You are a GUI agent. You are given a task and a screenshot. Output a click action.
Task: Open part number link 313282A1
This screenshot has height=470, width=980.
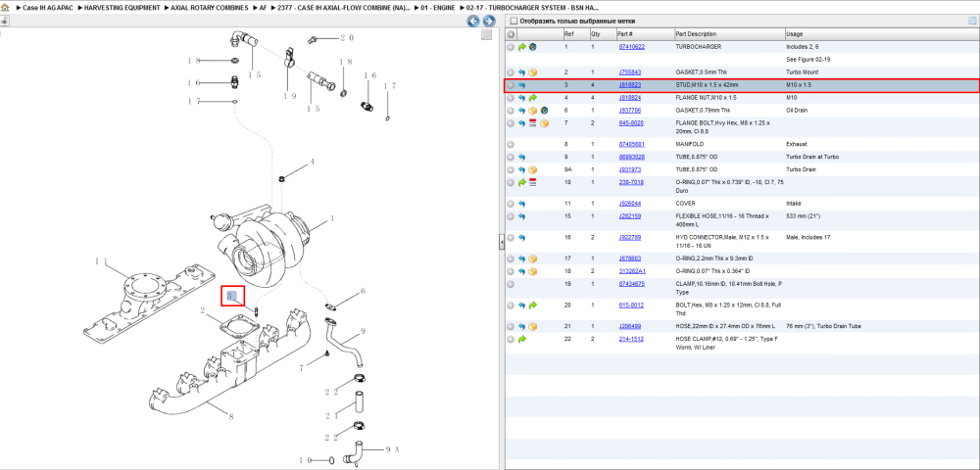632,271
